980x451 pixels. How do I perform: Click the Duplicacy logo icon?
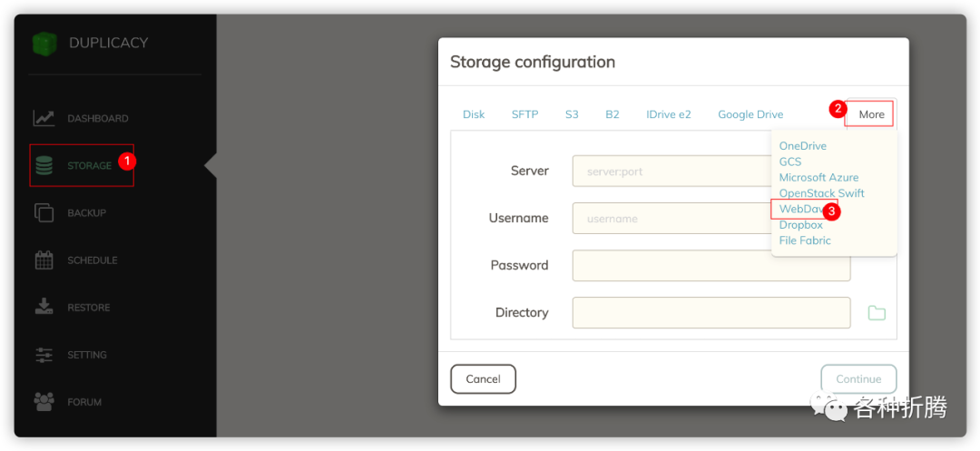coord(44,44)
